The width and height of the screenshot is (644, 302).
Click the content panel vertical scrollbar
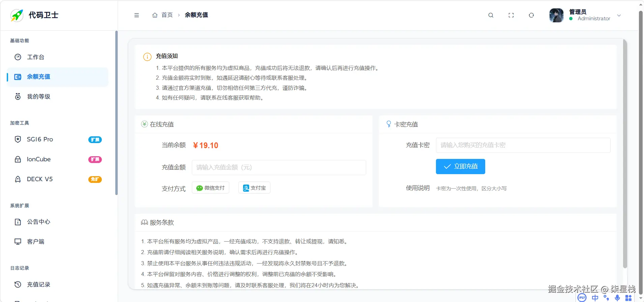pyautogui.click(x=625, y=154)
